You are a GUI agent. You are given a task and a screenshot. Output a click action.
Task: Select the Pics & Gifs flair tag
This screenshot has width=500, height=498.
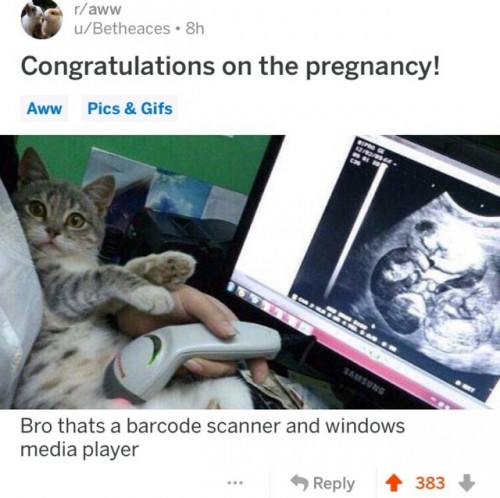pos(130,108)
